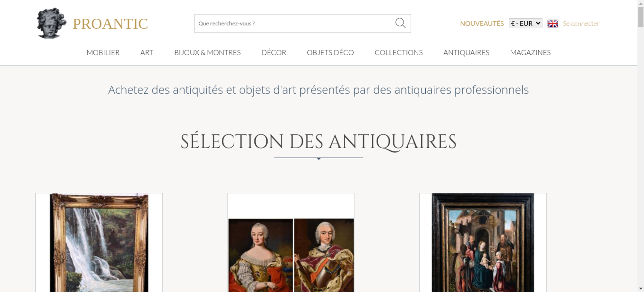The height and width of the screenshot is (292, 644).
Task: Open the Objets Déco menu
Action: pos(330,52)
